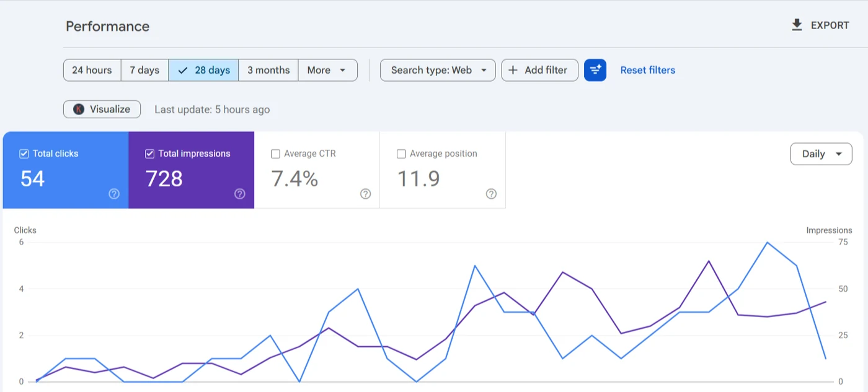Click the average CTR value 7.4%
868x392 pixels.
(295, 179)
